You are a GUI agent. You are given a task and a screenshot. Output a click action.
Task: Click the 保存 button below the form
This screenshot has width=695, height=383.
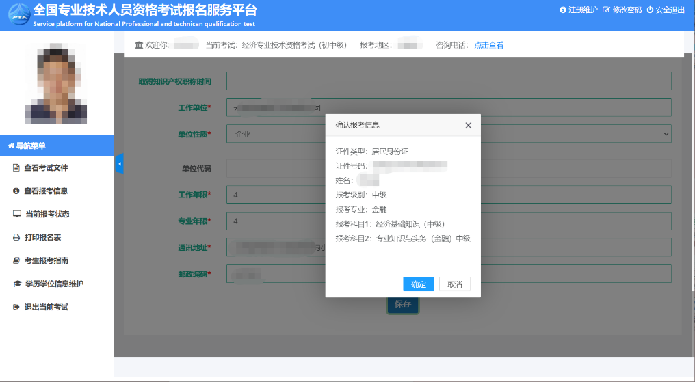[x=402, y=305]
